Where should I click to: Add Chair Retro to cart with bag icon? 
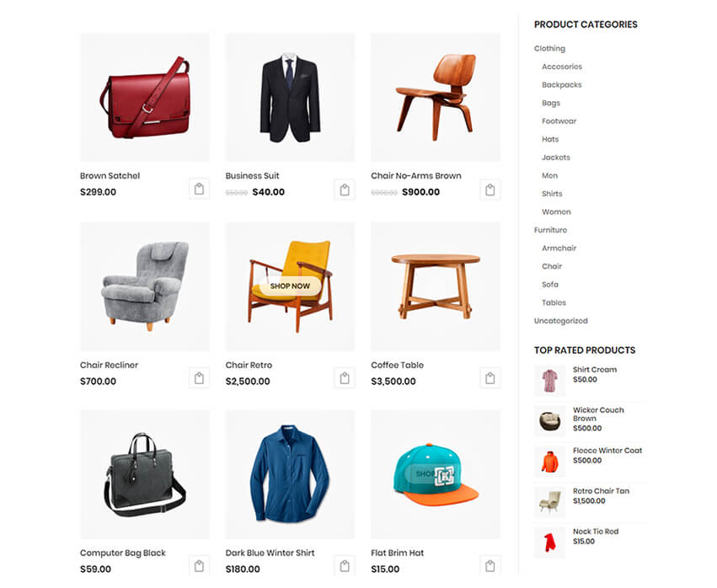(345, 378)
